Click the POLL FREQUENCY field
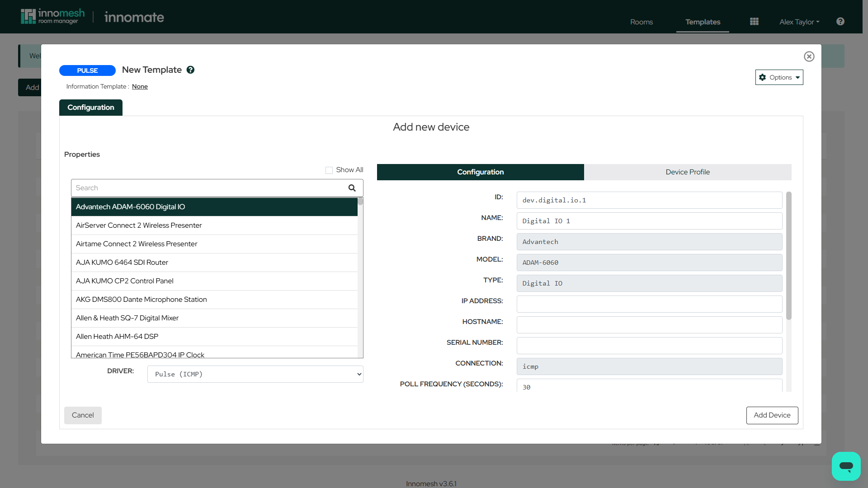 649,386
